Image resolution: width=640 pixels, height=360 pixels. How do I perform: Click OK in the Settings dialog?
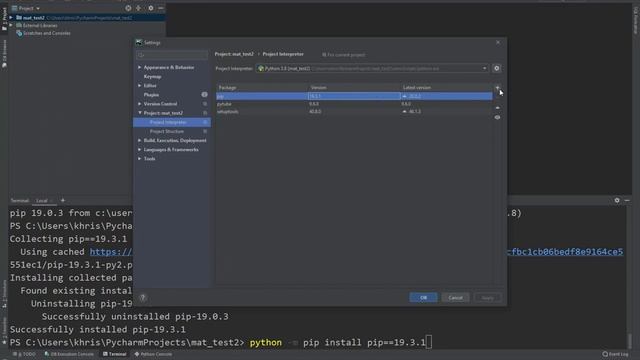tap(423, 298)
